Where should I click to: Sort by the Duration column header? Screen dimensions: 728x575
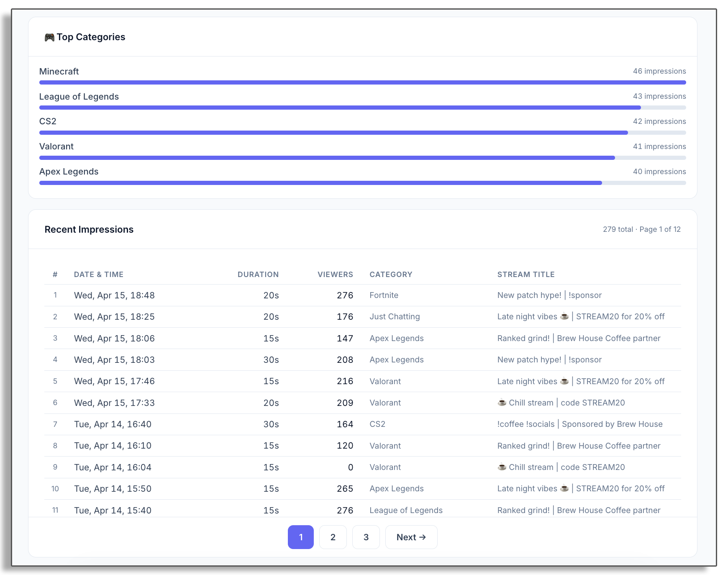point(258,275)
